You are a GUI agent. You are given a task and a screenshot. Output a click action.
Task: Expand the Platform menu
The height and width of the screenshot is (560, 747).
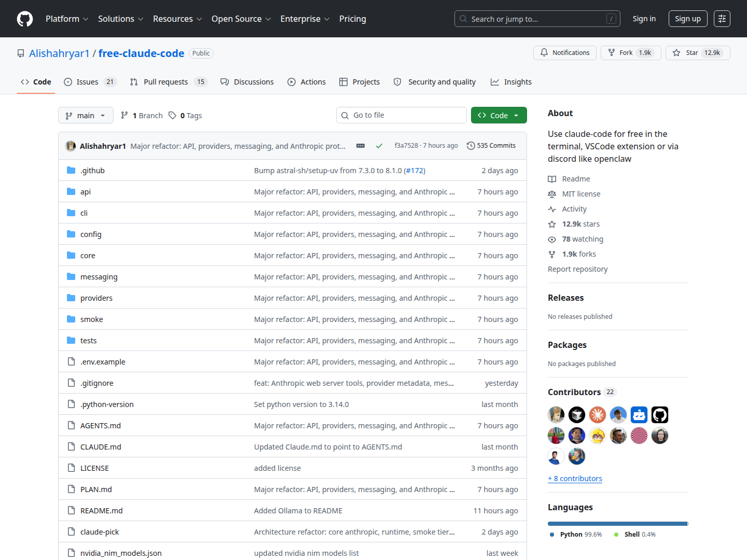pos(67,19)
